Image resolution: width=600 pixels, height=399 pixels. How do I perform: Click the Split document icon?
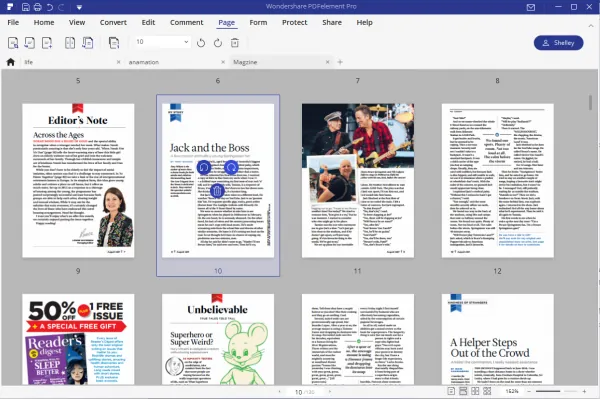[x=70, y=42]
